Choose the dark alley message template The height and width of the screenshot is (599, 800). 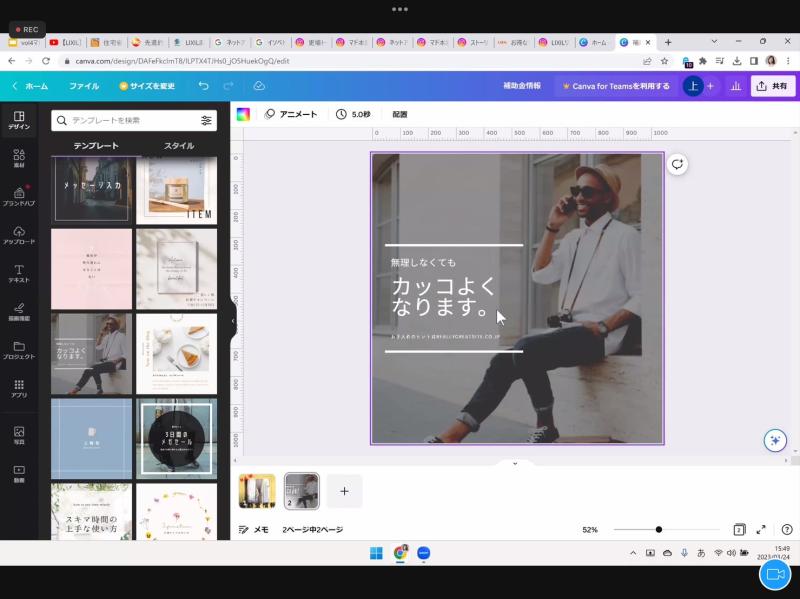pyautogui.click(x=91, y=190)
